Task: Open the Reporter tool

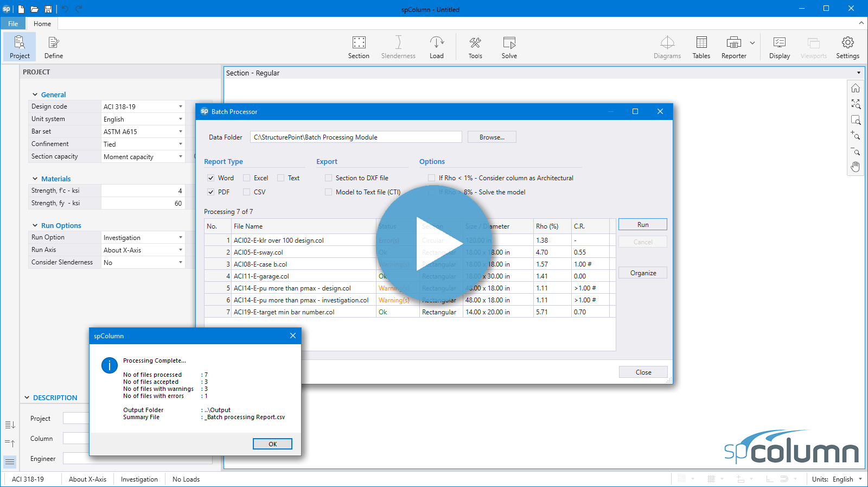Action: pos(734,47)
